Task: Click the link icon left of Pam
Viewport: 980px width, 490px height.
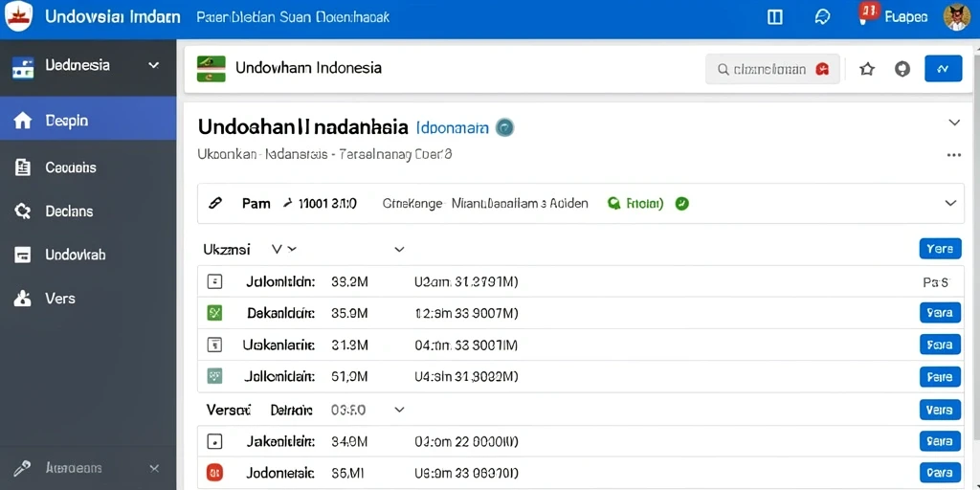Action: [x=214, y=203]
